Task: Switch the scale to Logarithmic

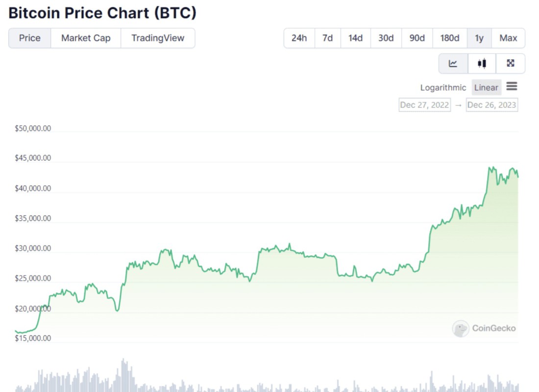Action: pos(443,87)
